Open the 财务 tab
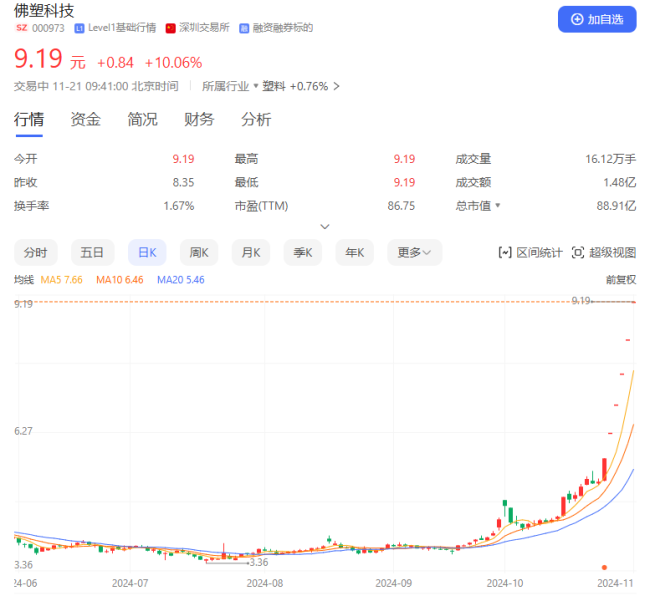The width and height of the screenshot is (650, 596). click(199, 119)
